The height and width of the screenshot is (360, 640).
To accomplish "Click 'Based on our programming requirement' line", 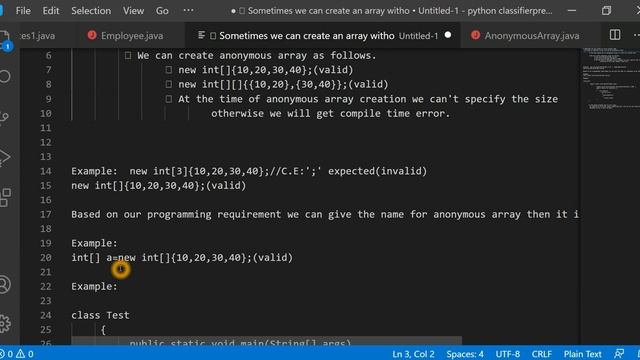I will tap(325, 214).
